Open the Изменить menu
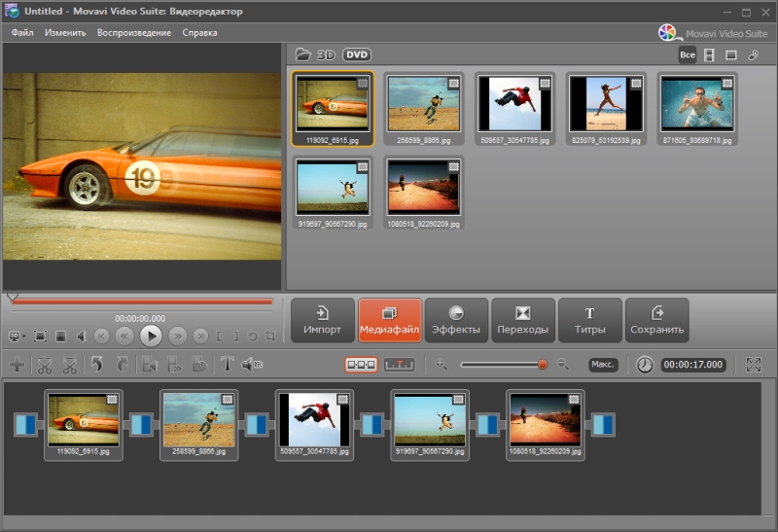778x532 pixels. click(65, 33)
